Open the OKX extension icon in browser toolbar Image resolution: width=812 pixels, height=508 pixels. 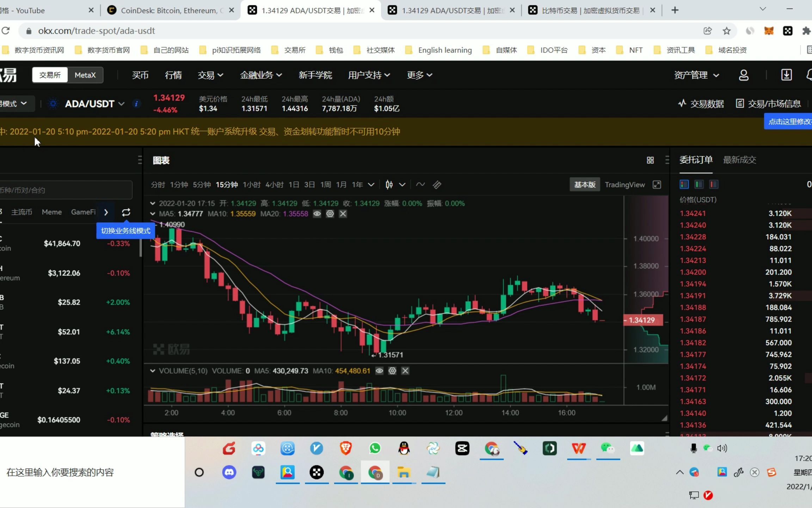point(788,31)
